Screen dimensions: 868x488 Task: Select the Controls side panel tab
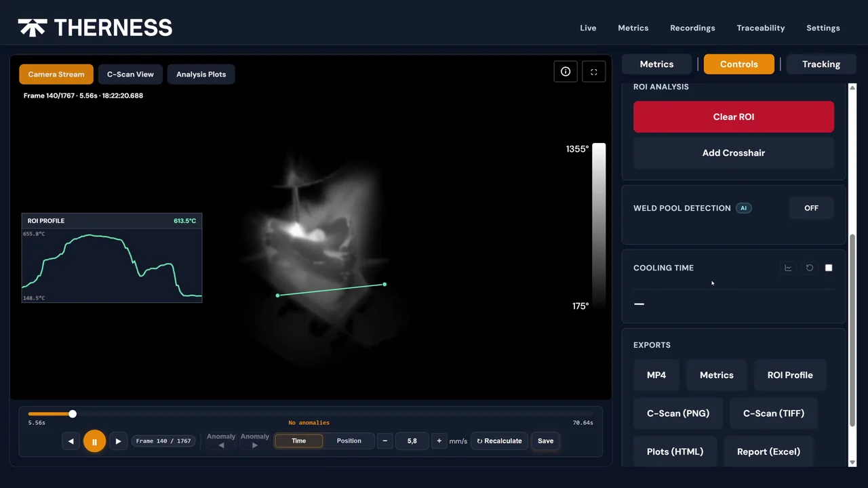point(739,64)
